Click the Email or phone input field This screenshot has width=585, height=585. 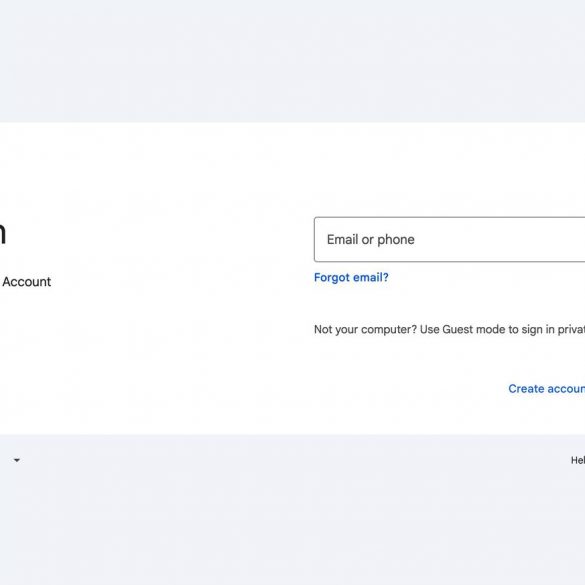pos(450,240)
